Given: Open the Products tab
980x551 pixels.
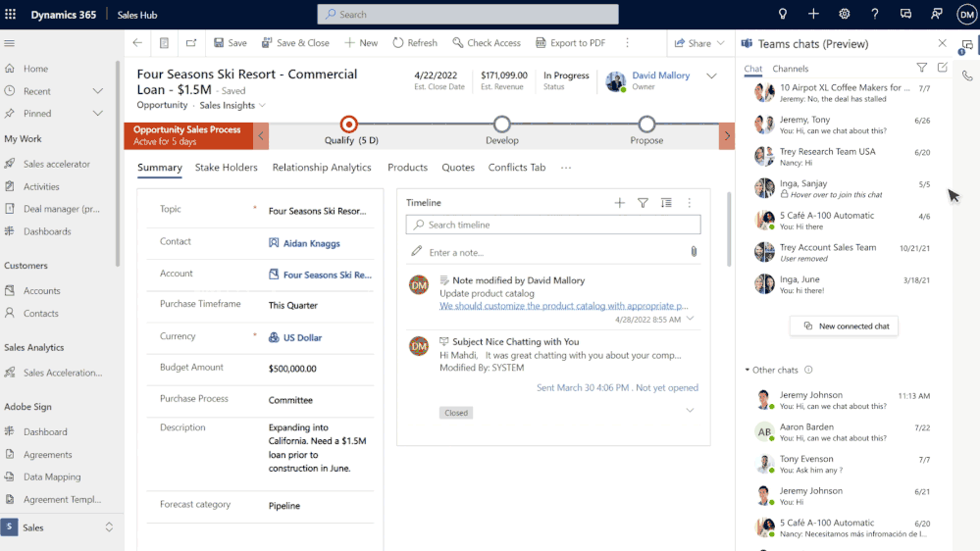Looking at the screenshot, I should (x=407, y=168).
